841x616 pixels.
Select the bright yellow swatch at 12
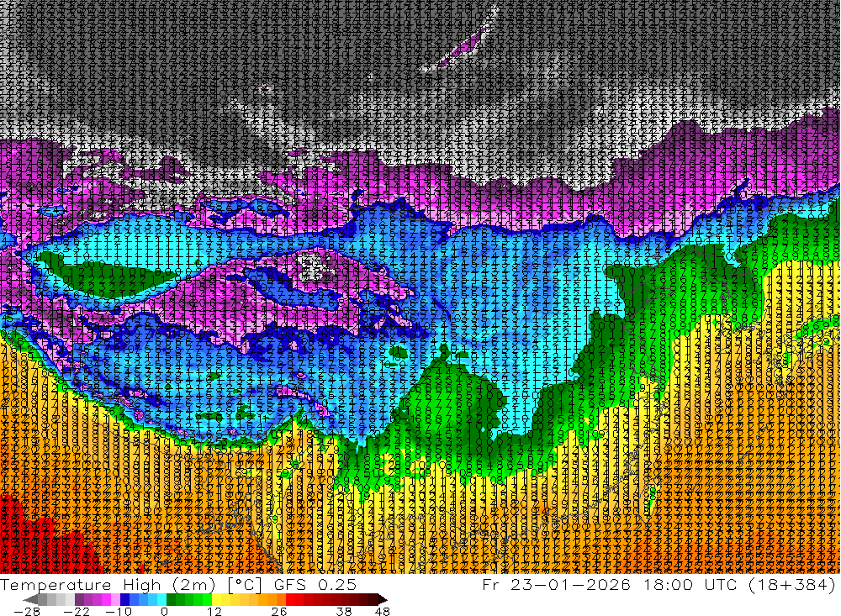(217, 599)
